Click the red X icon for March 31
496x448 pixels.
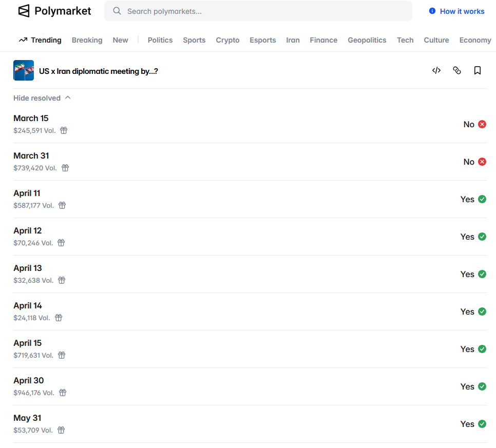pos(482,162)
